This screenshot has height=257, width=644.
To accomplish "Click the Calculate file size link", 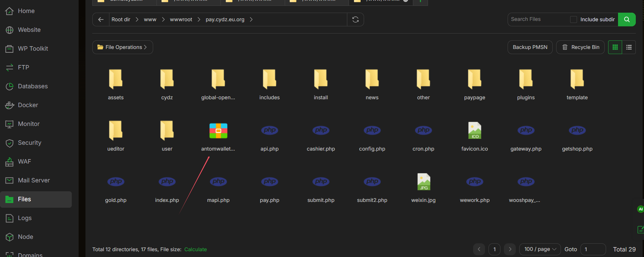I will [x=196, y=249].
